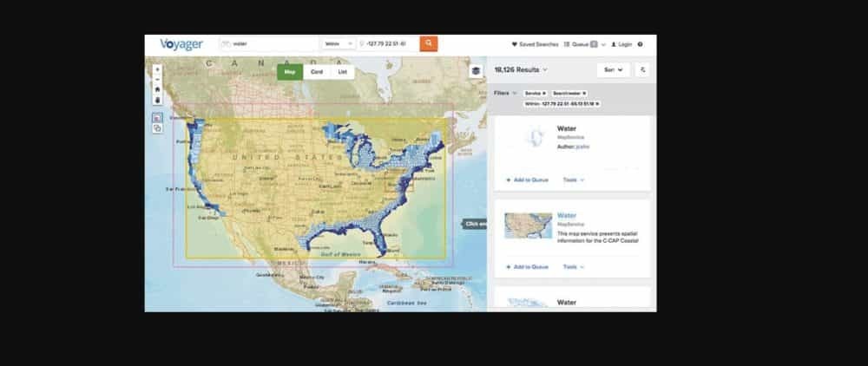Switch to the Card view tab
This screenshot has width=868, height=366.
pos(317,72)
